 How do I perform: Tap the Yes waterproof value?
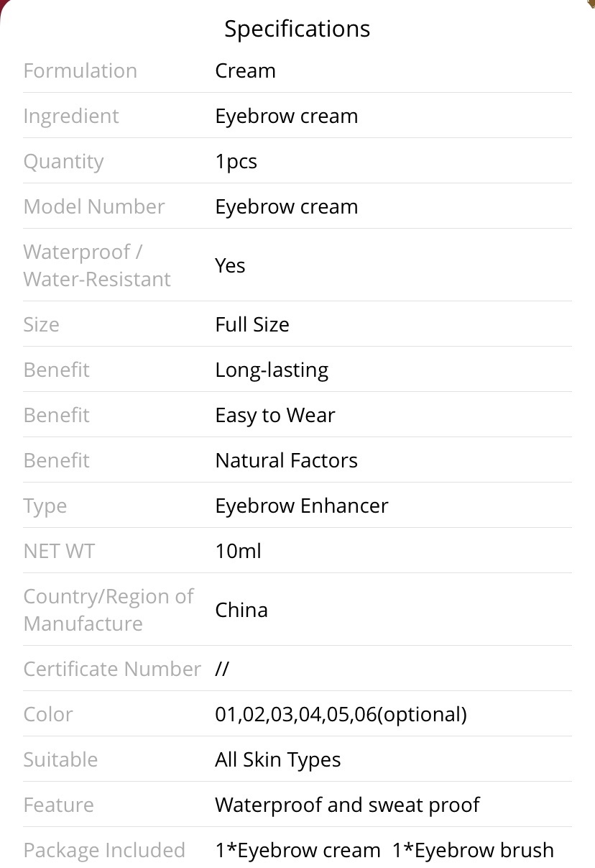pyautogui.click(x=230, y=265)
